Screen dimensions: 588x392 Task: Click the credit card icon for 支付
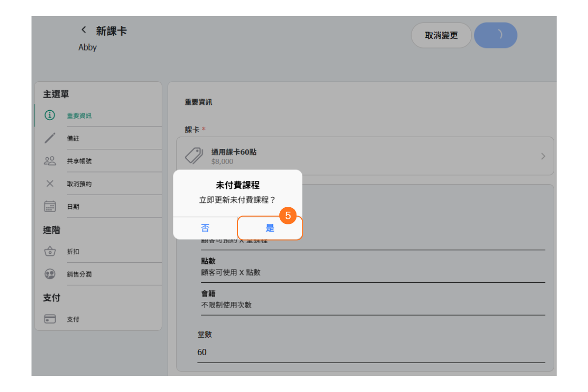tap(49, 319)
